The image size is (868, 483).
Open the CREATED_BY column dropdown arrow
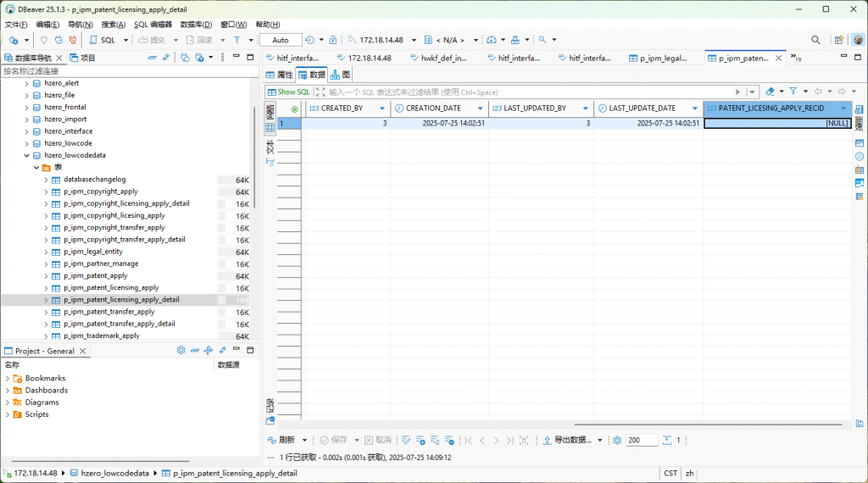(x=381, y=108)
